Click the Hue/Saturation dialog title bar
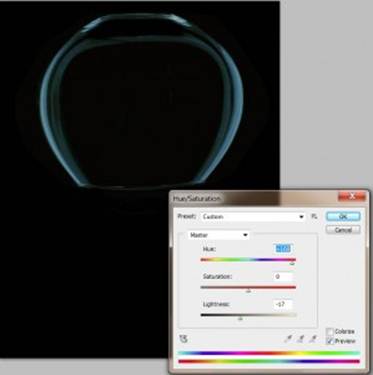373x375 pixels. click(253, 198)
